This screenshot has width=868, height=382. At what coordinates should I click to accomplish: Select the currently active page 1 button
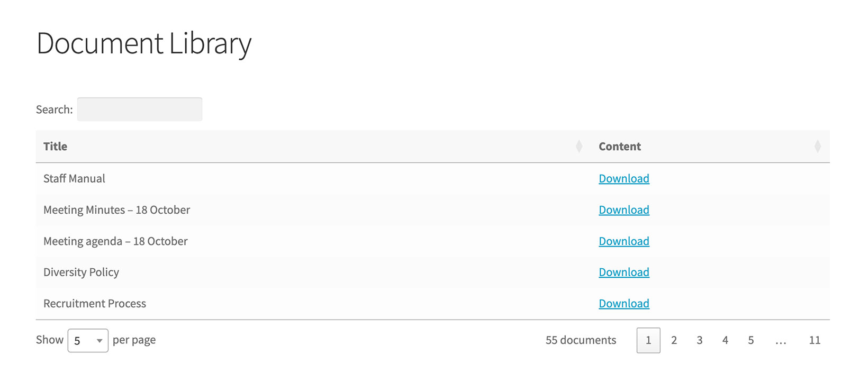coord(648,340)
